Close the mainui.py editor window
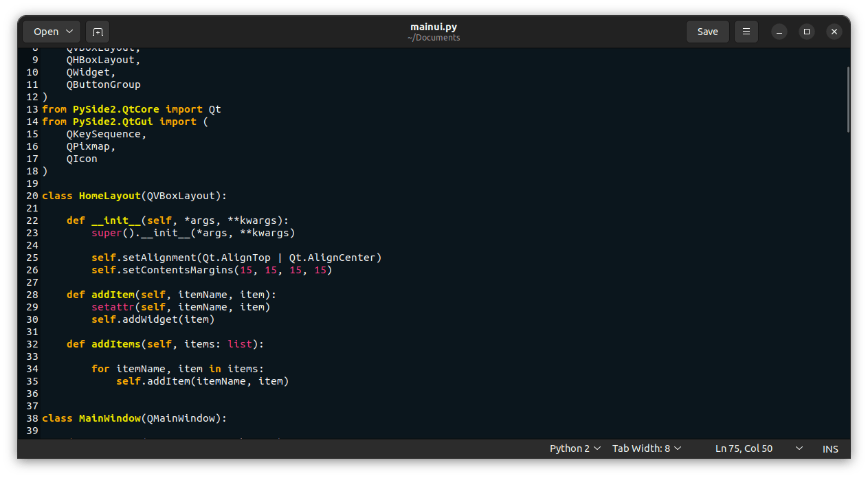This screenshot has width=868, height=478. point(834,32)
